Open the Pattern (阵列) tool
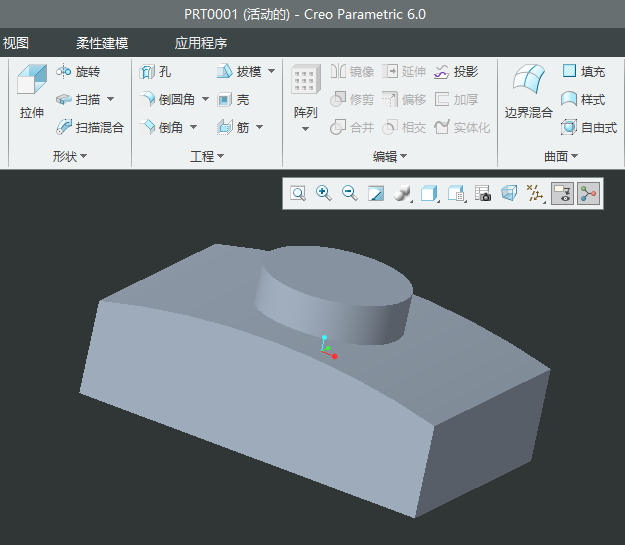Viewport: 625px width, 545px height. click(305, 91)
